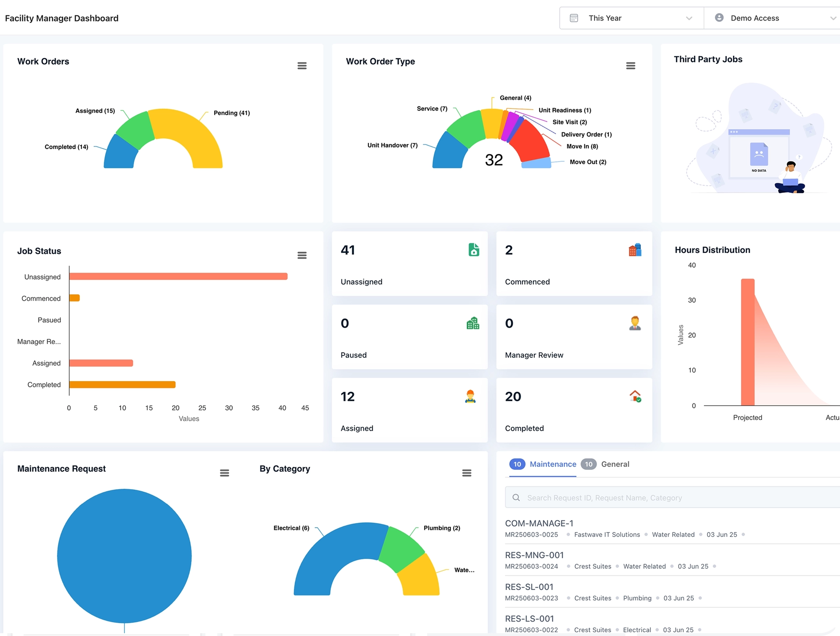Open the Work Orders panel menu icon
Viewport: 840px width, 636px height.
(x=302, y=65)
